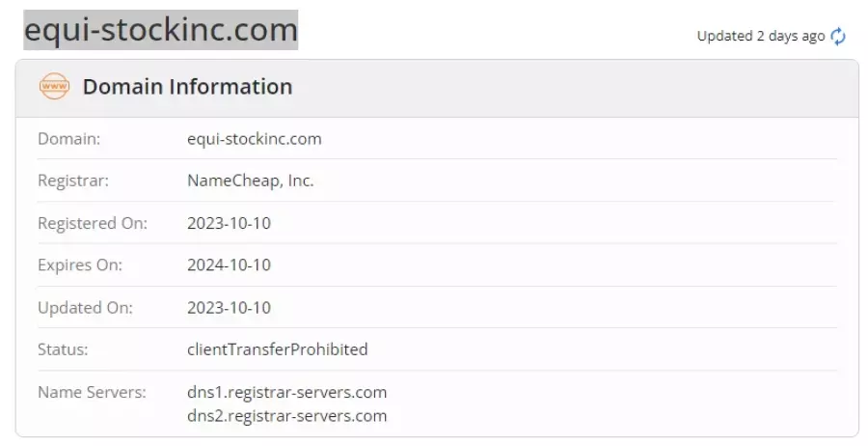Click the orange www globe icon

(x=54, y=87)
